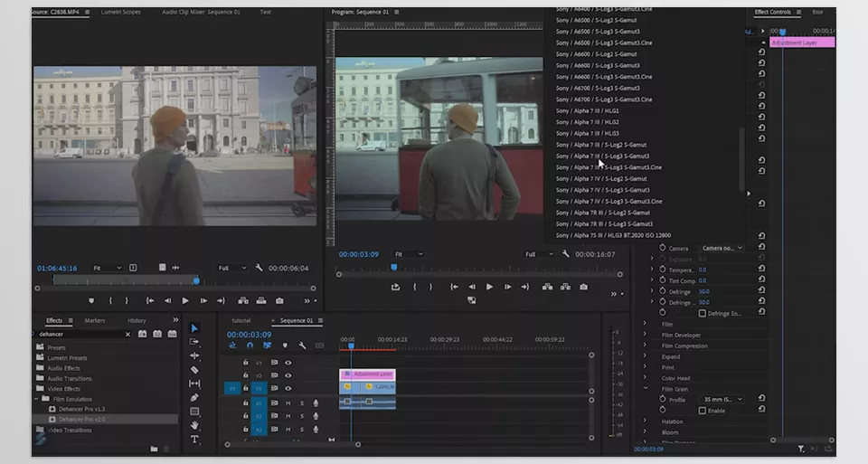This screenshot has height=464, width=868.
Task: Clear the dehancer search field
Action: coord(127,334)
